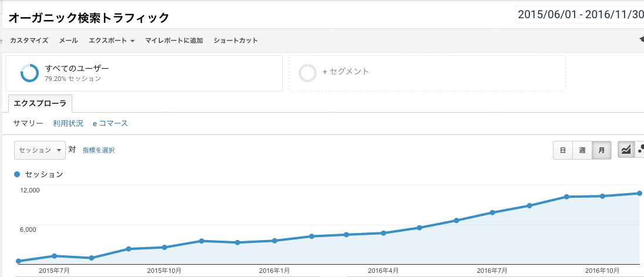
Task: Click the 指標を選択 link
Action: coord(99,150)
